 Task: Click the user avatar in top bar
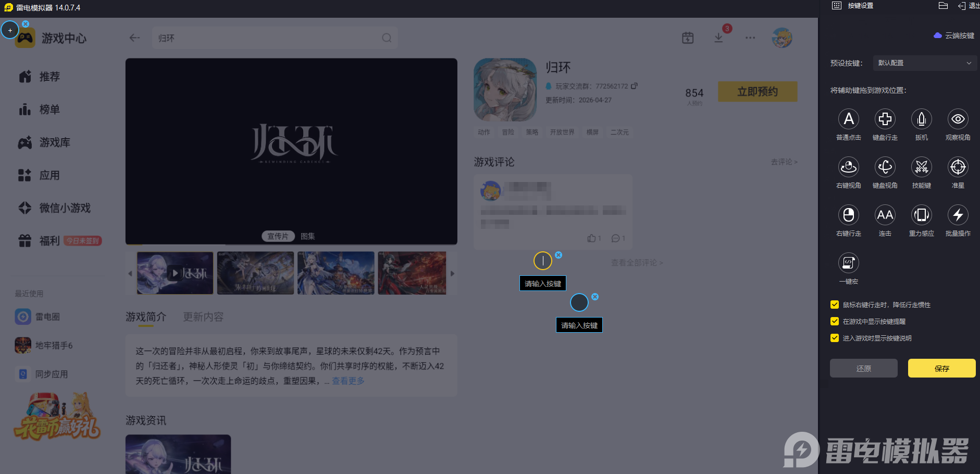pos(782,38)
